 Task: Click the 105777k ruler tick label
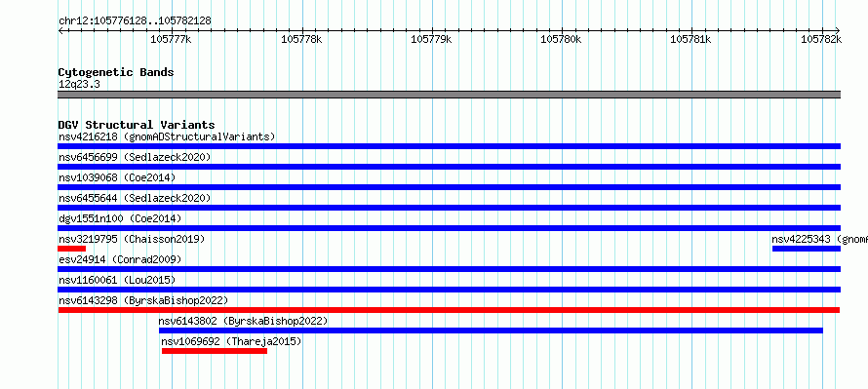pyautogui.click(x=171, y=39)
